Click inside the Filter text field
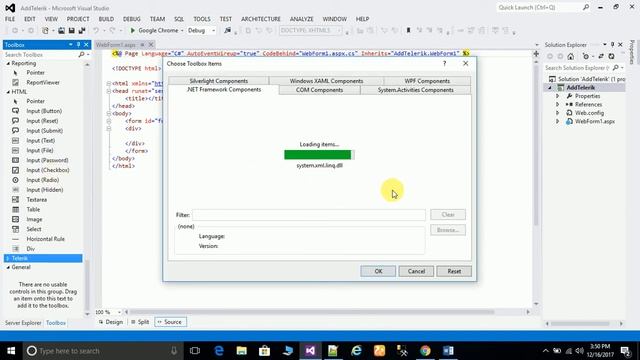The width and height of the screenshot is (640, 360). pyautogui.click(x=309, y=215)
